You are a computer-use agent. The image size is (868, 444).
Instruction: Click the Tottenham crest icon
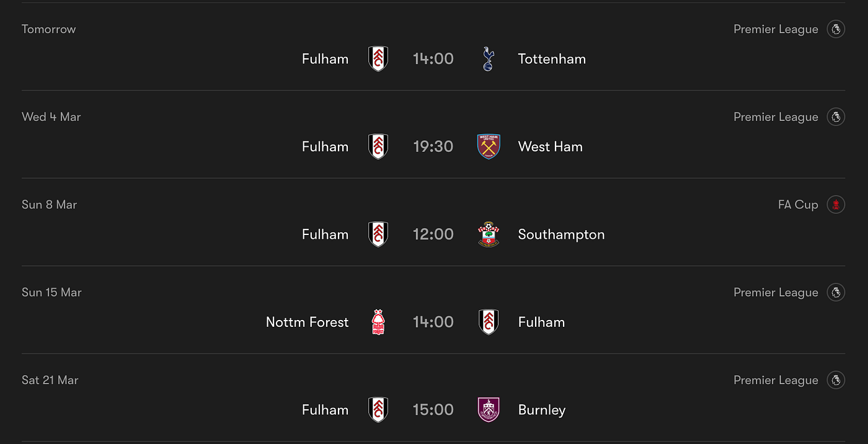(489, 59)
